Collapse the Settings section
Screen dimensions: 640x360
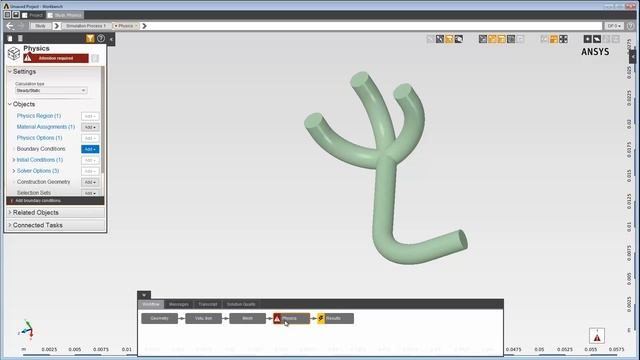[x=10, y=71]
